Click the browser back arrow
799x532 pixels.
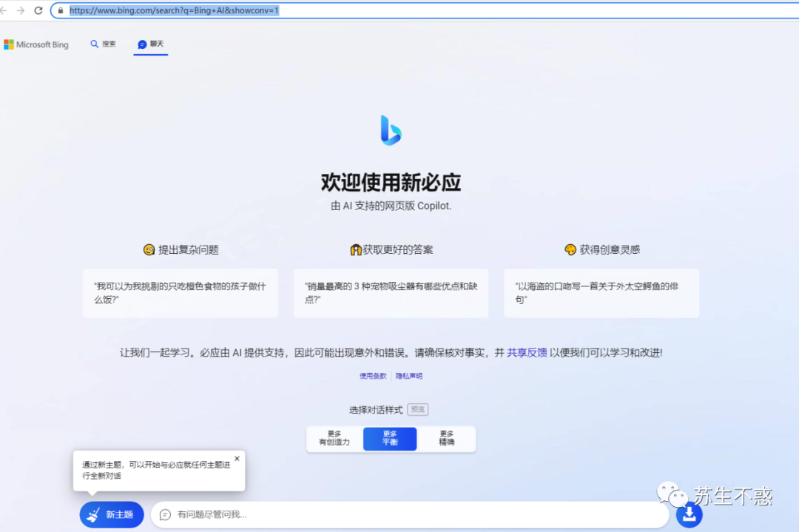tap(3, 10)
